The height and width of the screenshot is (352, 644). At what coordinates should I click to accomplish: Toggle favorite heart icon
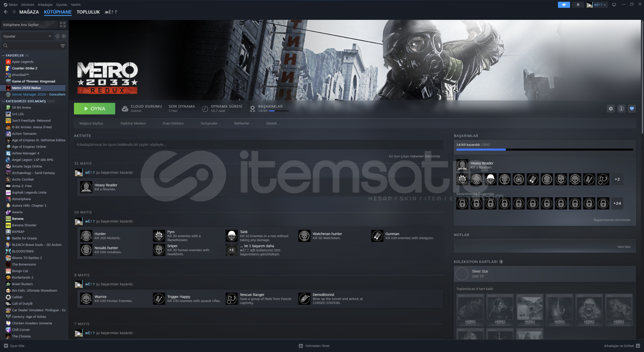632,109
